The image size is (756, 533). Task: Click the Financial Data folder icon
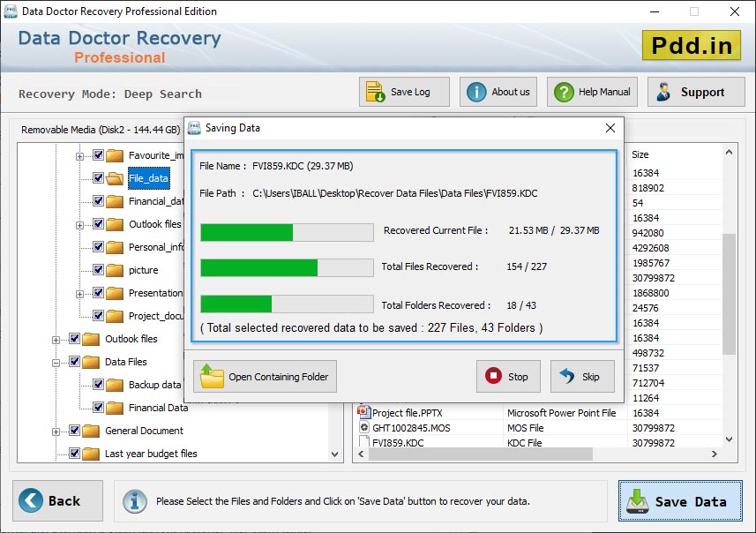[115, 408]
